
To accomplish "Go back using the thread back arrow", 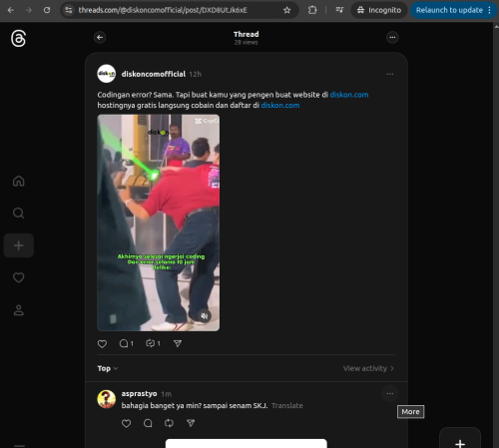I will pos(100,37).
